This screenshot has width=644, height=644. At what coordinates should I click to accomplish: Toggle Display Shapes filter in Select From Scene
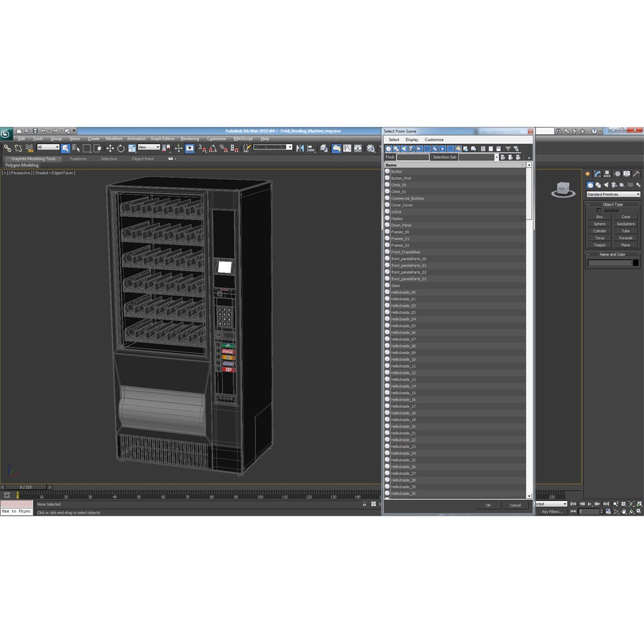(x=397, y=148)
